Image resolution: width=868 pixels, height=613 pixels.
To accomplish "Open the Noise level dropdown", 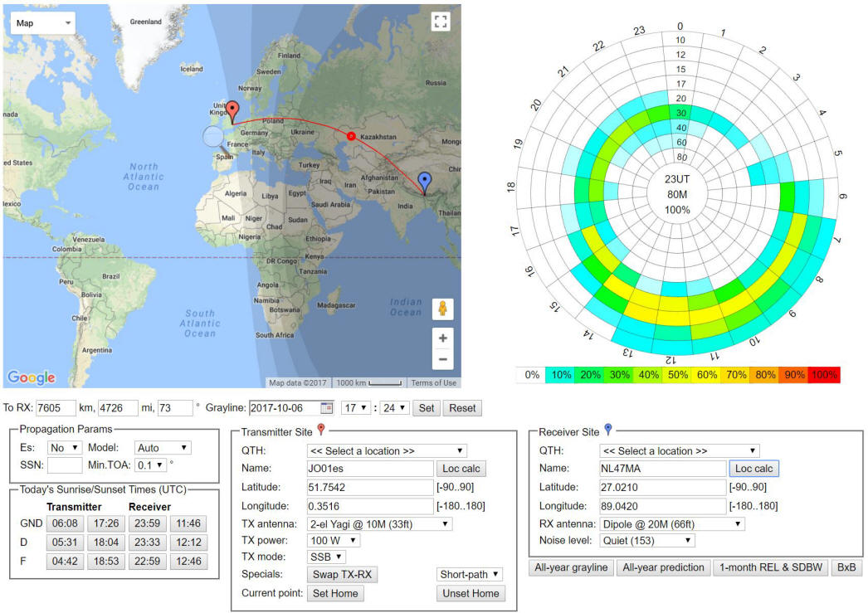I will pos(647,540).
